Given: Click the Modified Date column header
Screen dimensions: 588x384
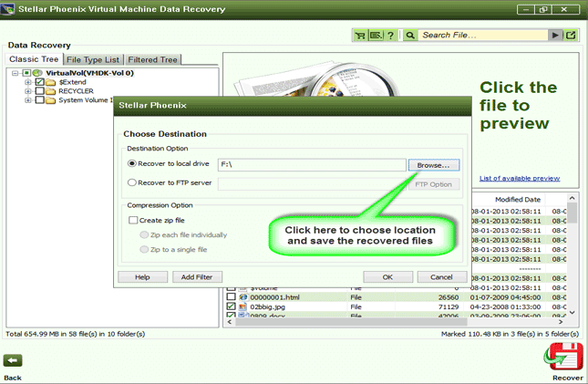Looking at the screenshot, I should pyautogui.click(x=518, y=200).
